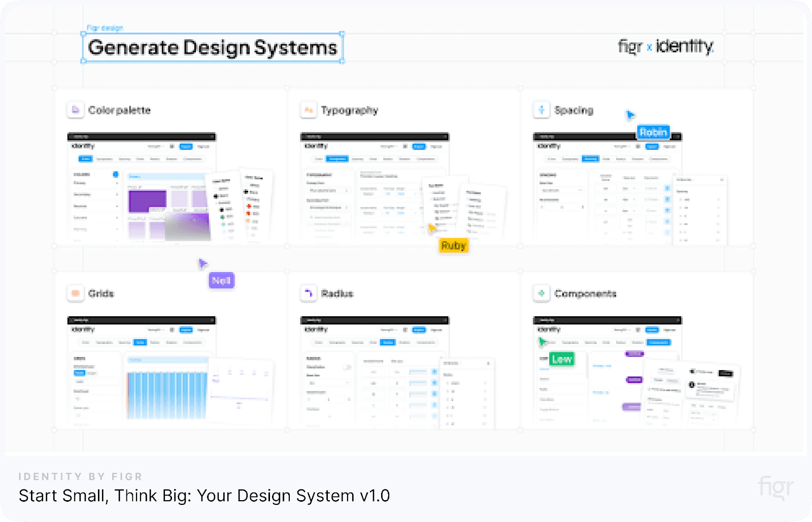The width and height of the screenshot is (812, 522).
Task: Click the 'Radius' heading
Action: pyautogui.click(x=337, y=293)
